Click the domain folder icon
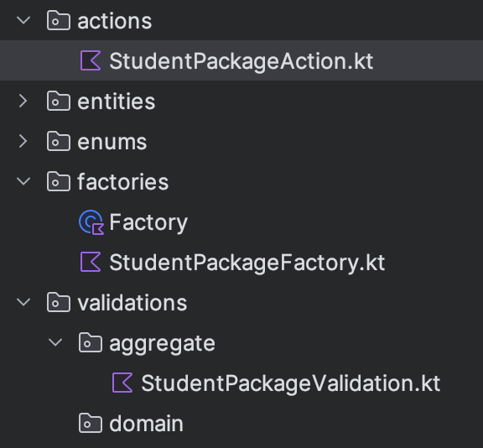Viewport: 483px width, 448px height. (x=91, y=423)
